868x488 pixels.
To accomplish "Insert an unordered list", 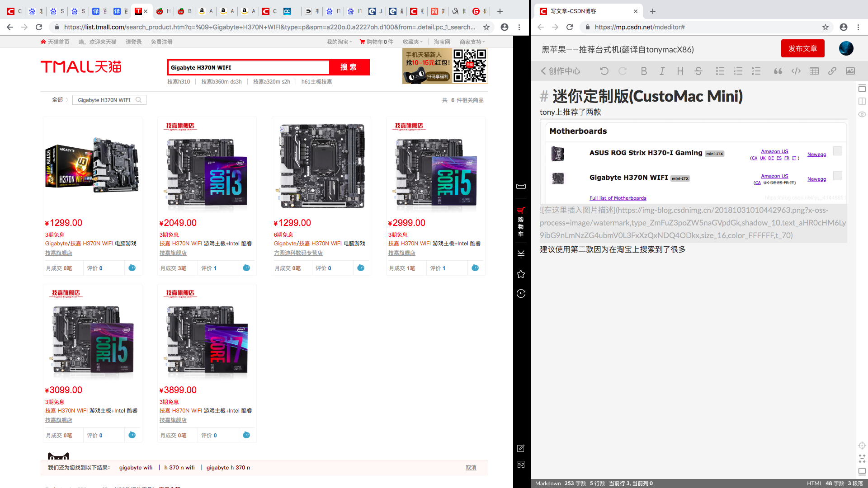I will (720, 71).
